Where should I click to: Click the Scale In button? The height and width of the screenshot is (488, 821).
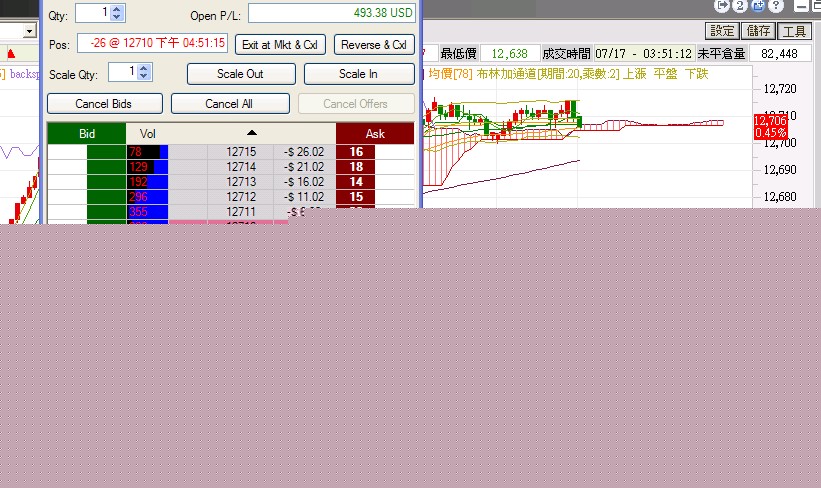click(x=359, y=74)
